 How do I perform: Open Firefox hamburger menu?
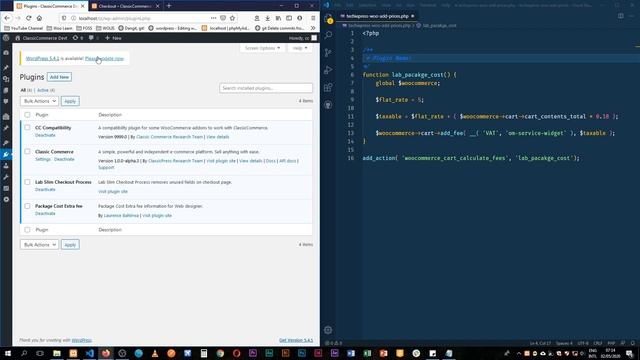click(313, 18)
